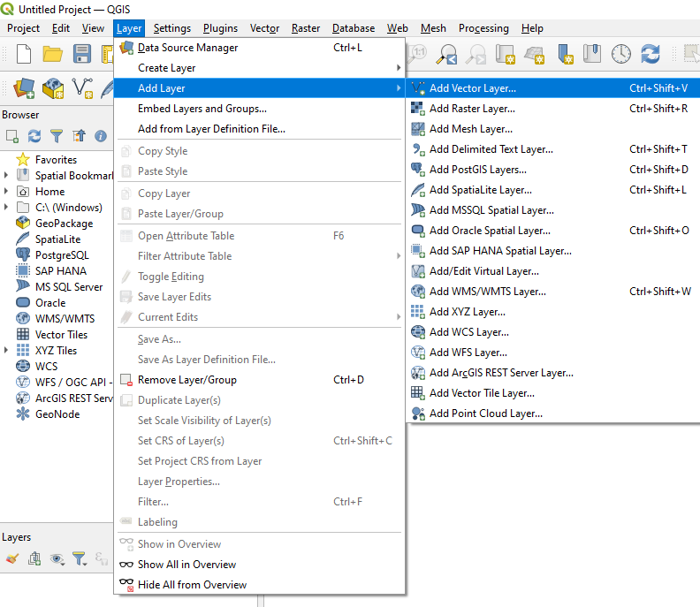Select MS SQL Server browser item

click(x=69, y=287)
